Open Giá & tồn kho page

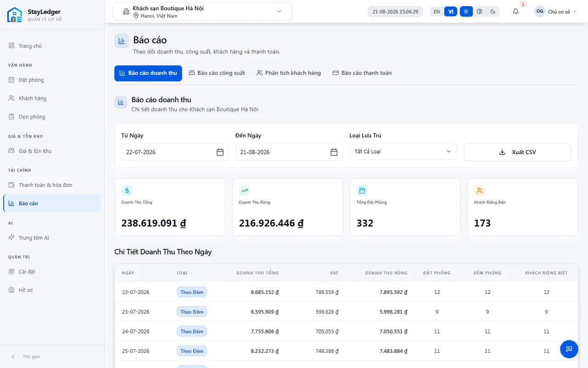52,151
